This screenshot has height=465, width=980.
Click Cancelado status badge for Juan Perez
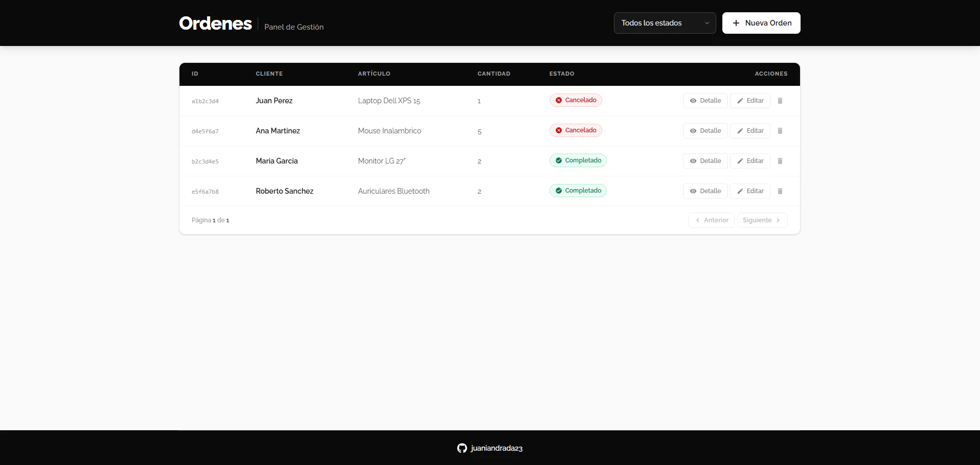576,100
